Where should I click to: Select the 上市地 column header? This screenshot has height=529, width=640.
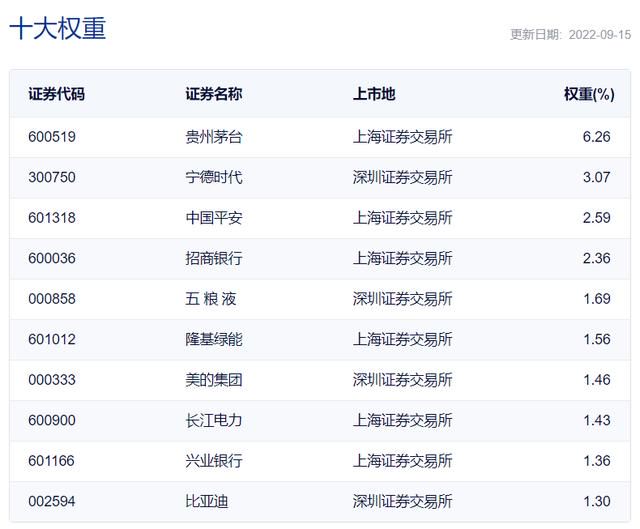pos(374,94)
